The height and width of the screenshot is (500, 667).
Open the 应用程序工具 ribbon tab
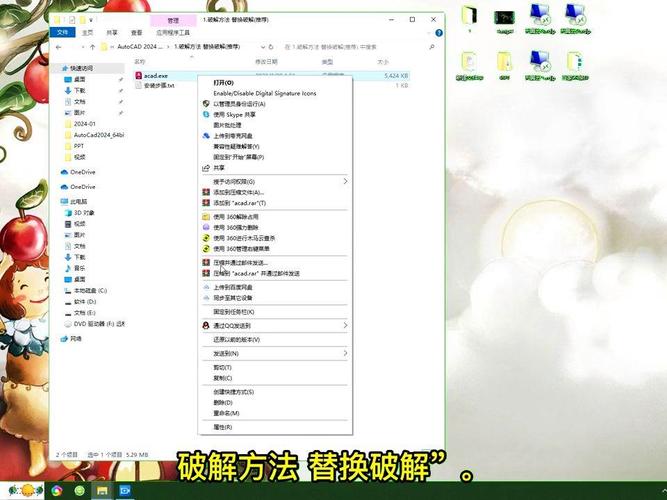pos(173,32)
